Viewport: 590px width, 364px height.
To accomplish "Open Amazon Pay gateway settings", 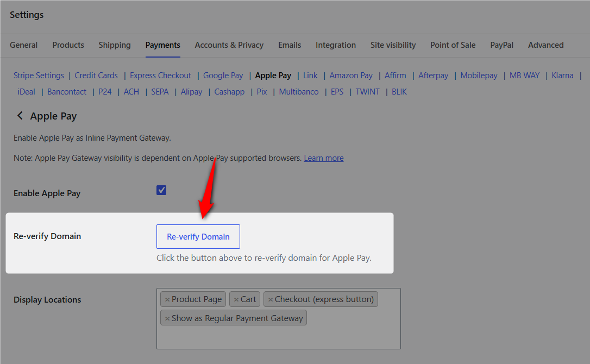I will click(351, 76).
